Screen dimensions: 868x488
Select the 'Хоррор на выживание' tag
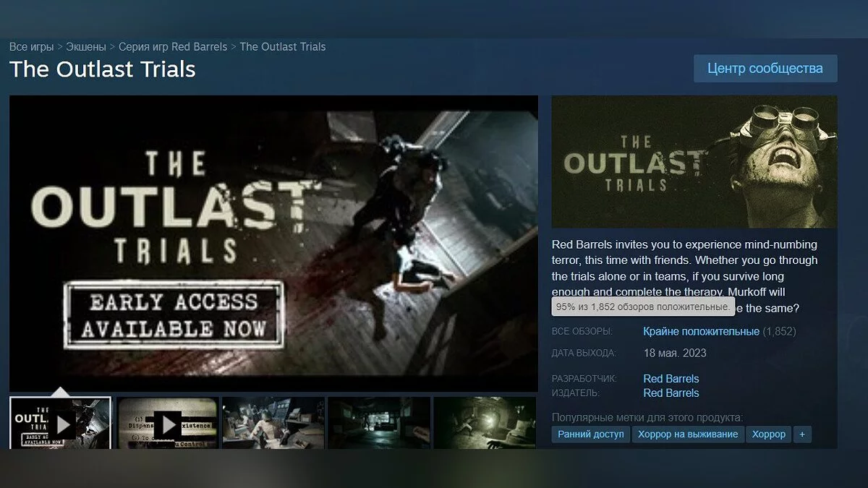(x=688, y=435)
